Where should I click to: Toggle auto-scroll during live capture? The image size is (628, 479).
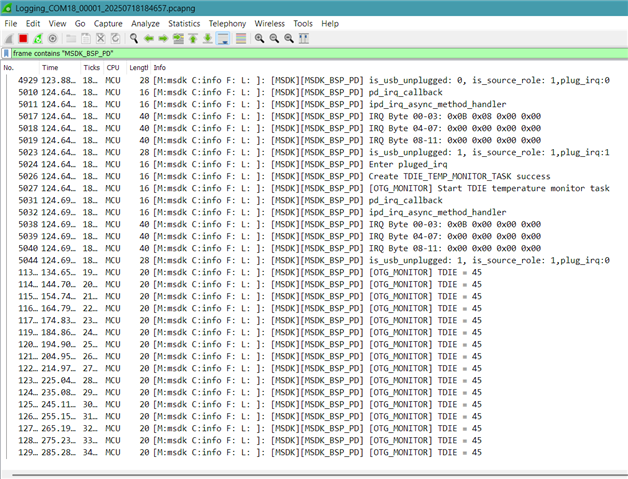[x=223, y=38]
